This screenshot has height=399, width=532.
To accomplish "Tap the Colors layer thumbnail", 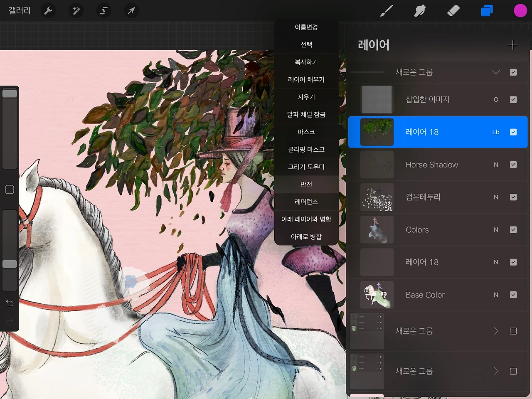I will point(377,230).
